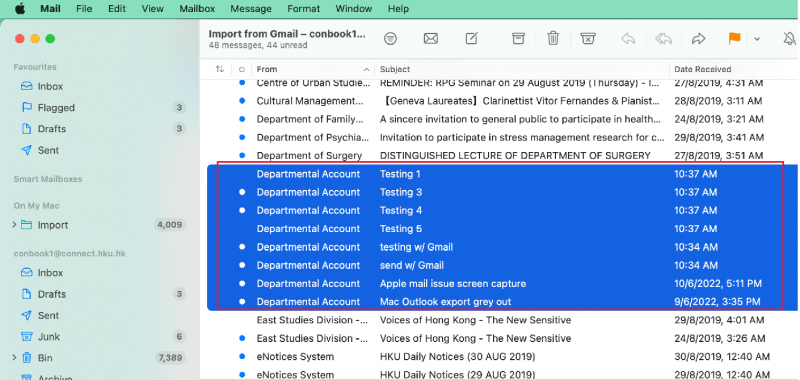
Task: Move selected messages to Junk
Action: point(588,39)
